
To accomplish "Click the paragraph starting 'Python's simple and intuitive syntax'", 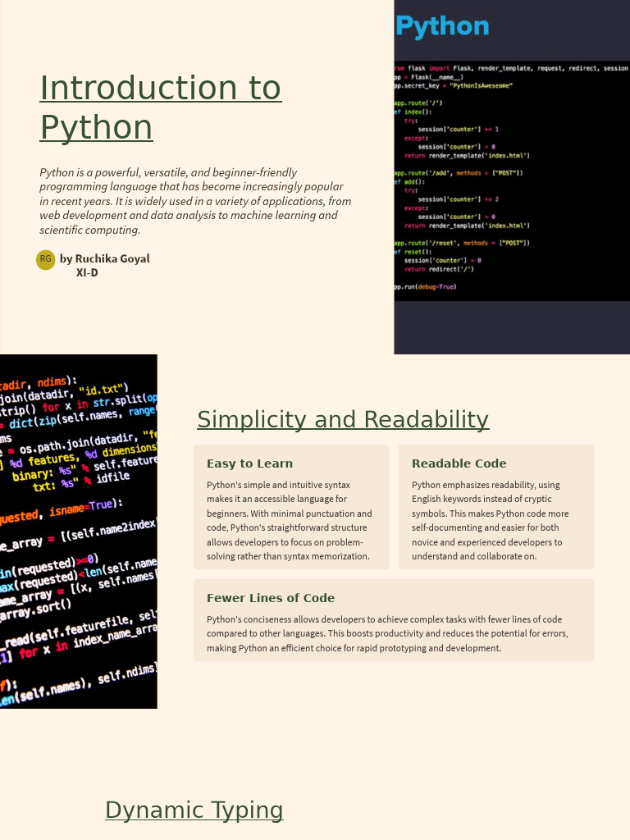I will pyautogui.click(x=290, y=520).
